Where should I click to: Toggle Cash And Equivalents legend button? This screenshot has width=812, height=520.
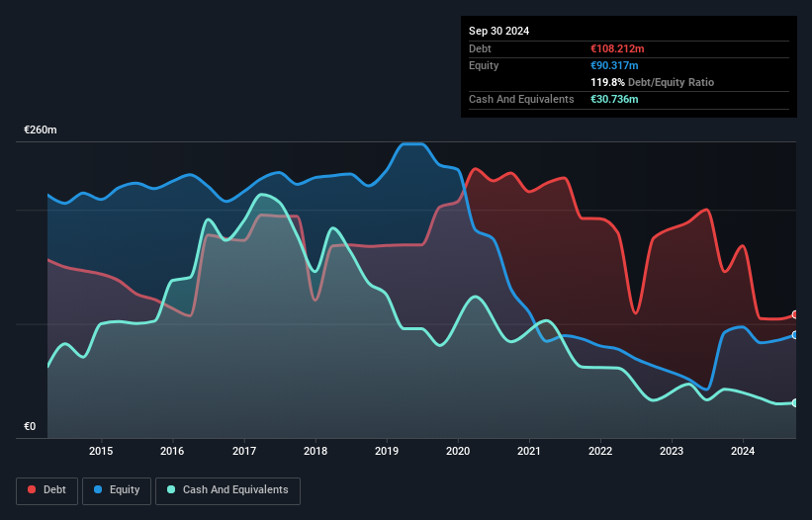(x=227, y=490)
